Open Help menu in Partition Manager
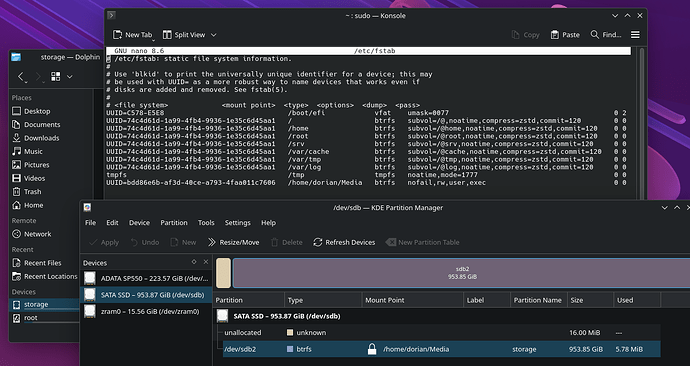 268,223
